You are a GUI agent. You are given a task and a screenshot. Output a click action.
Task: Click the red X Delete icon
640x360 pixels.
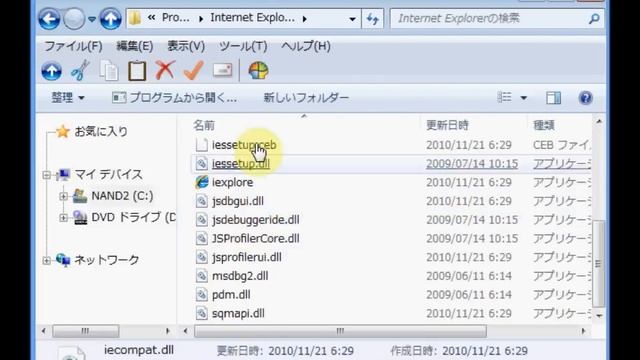(x=165, y=70)
